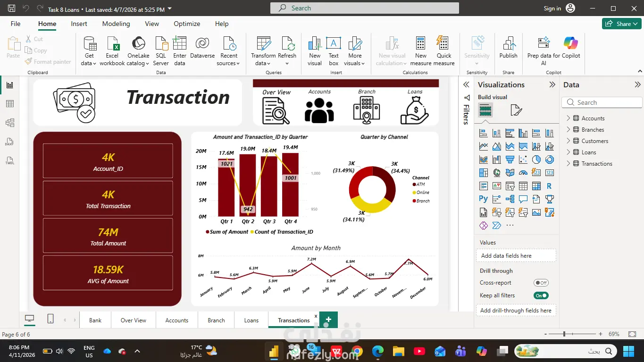
Task: Switch to the Branch page tab
Action: (x=216, y=320)
